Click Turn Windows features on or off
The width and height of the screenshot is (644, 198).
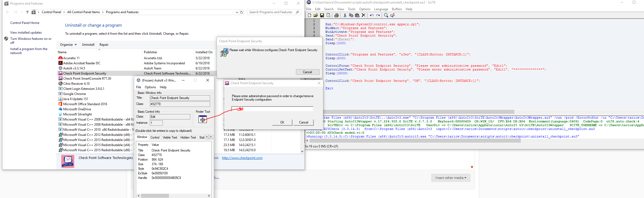pos(31,41)
